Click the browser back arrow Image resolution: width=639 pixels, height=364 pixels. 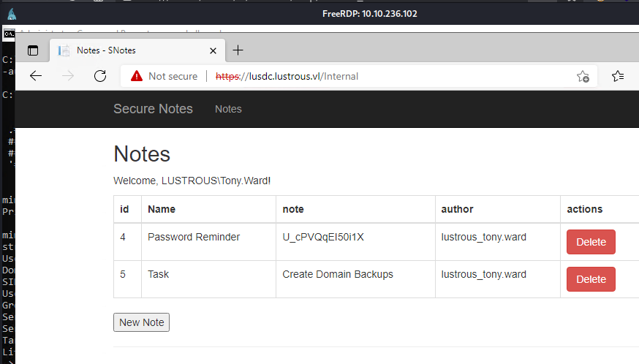36,76
